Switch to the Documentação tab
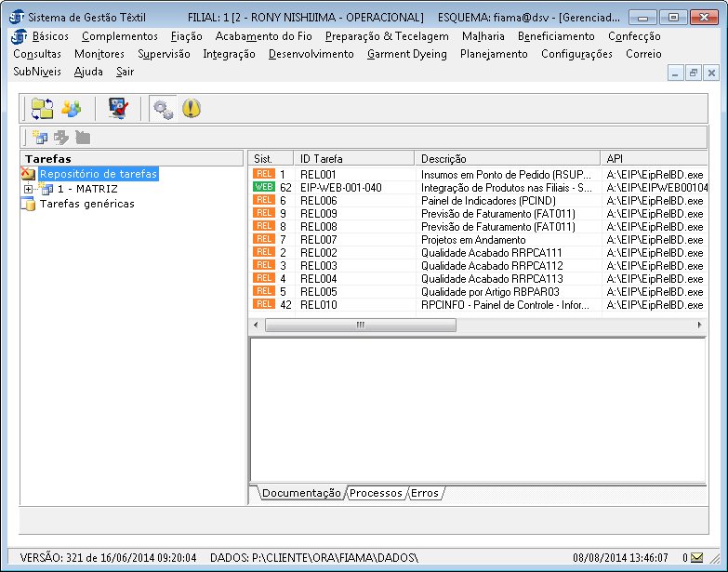Screen dimensions: 728x572 tap(301, 493)
